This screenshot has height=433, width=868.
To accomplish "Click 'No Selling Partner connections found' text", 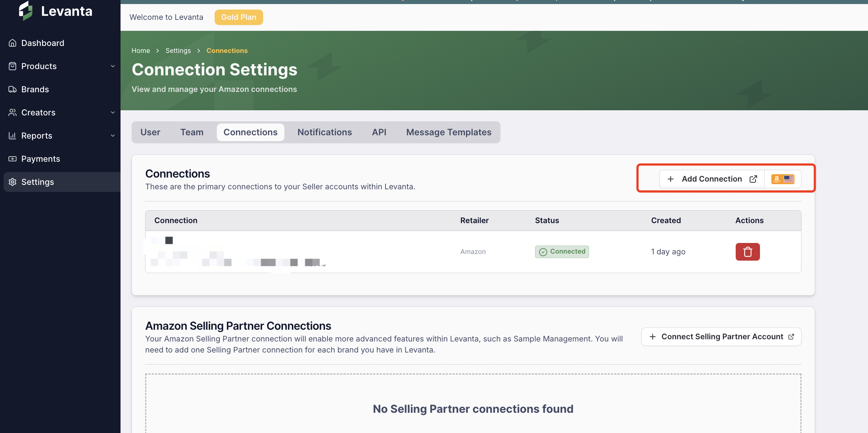I will click(x=473, y=409).
